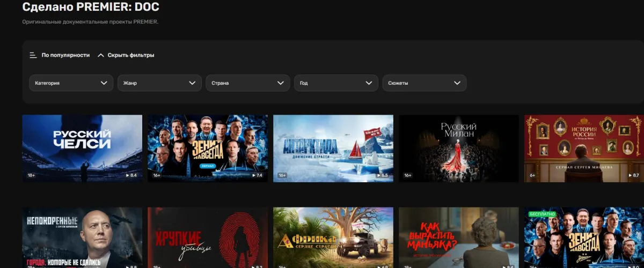Click the chevron arrow in Жанр filter
The height and width of the screenshot is (268, 644).
(192, 83)
